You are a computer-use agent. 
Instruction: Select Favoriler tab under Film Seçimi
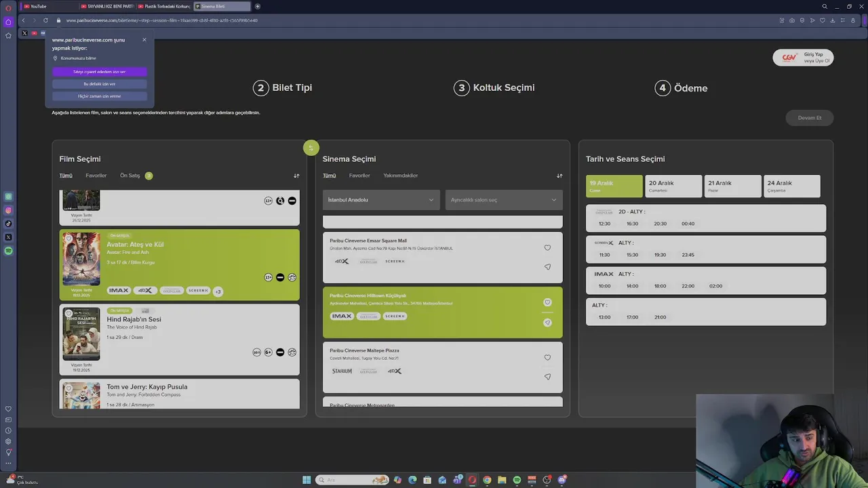click(96, 176)
